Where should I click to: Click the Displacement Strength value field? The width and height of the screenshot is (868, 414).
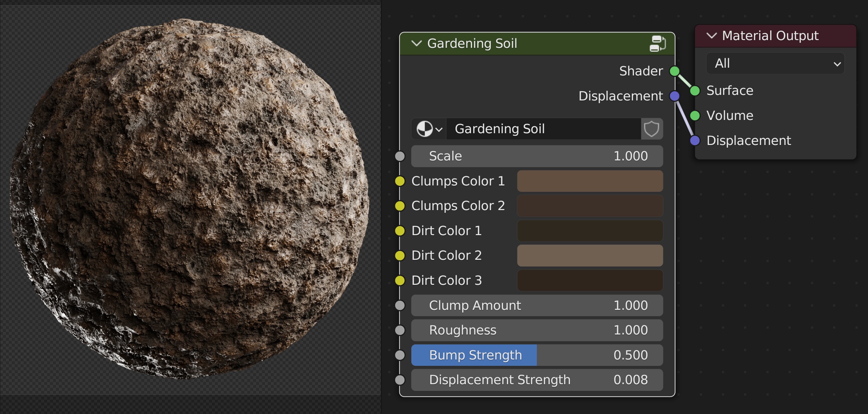536,380
